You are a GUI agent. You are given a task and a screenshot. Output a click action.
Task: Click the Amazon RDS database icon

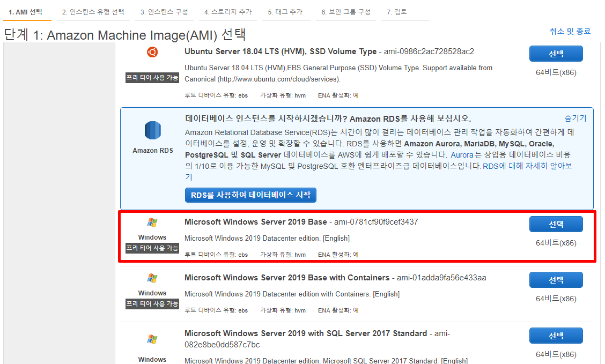click(x=153, y=130)
